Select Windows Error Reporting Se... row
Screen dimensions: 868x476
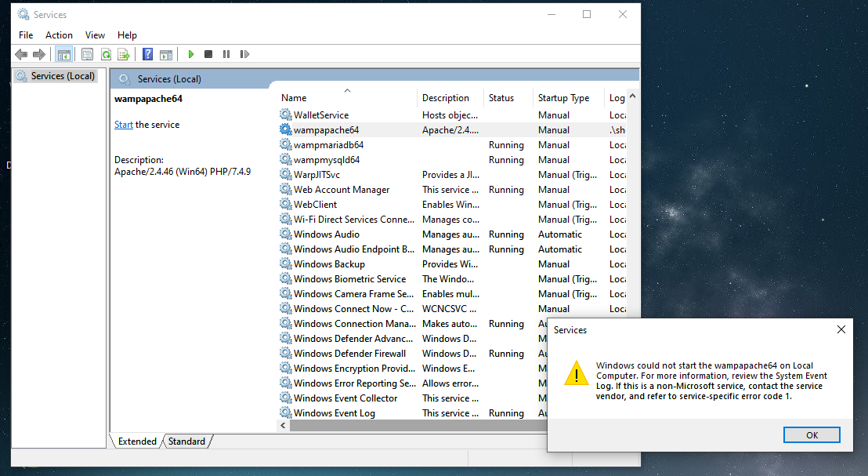coord(412,383)
